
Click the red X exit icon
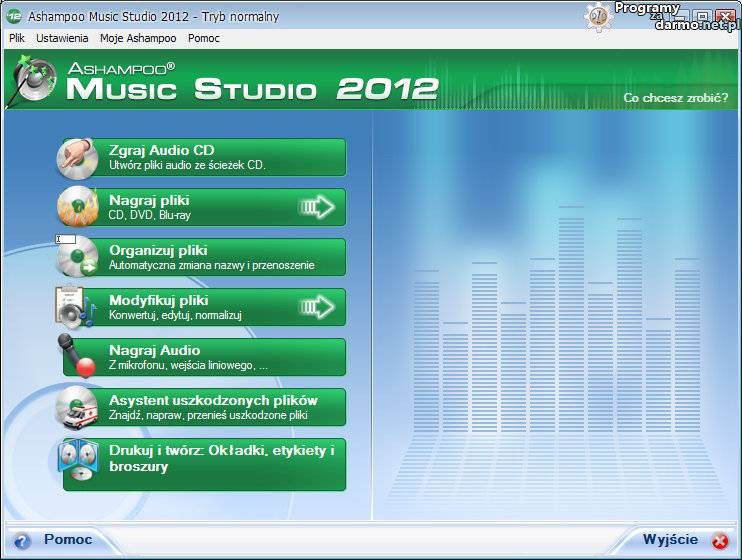pos(720,541)
